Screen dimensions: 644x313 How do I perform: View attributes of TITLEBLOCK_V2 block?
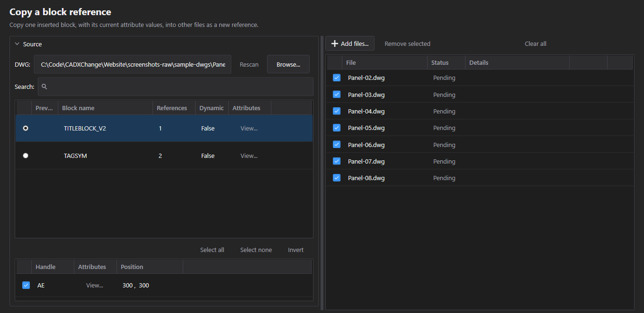point(249,128)
